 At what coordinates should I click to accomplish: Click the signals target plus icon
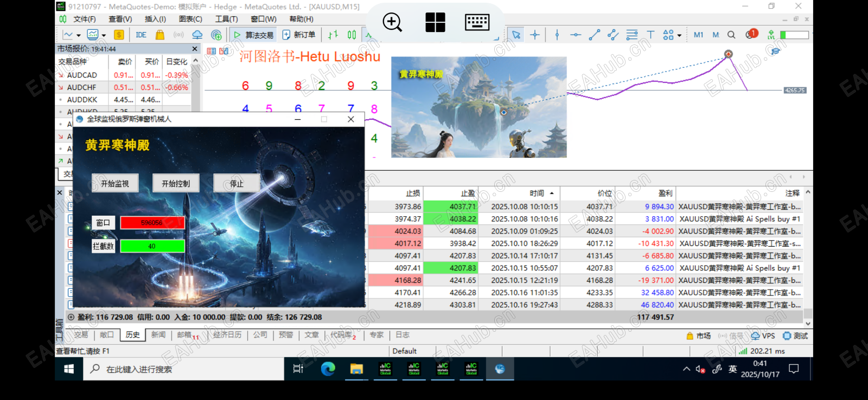point(216,35)
